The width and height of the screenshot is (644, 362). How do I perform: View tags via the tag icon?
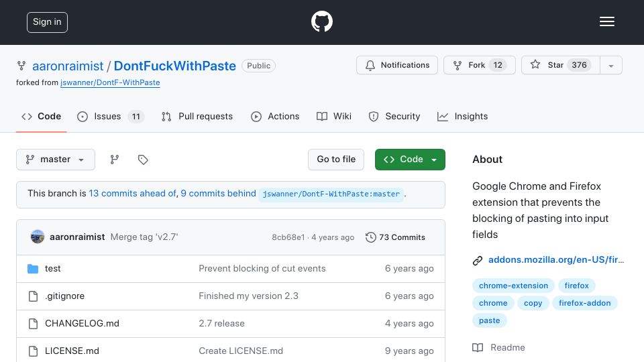(143, 160)
